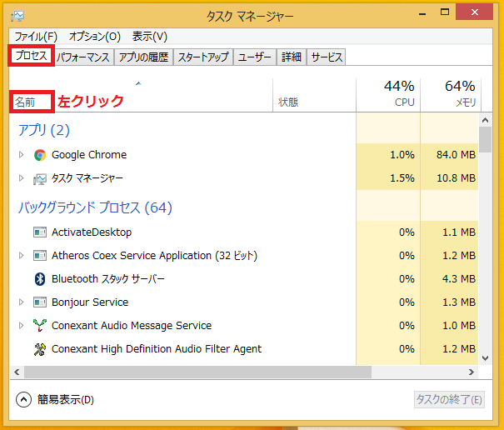Click the 1.5% CPU value

[x=402, y=177]
